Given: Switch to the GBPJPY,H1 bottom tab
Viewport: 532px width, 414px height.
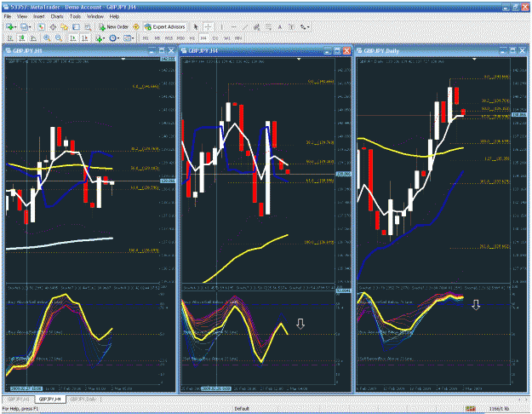Looking at the screenshot, I should click(19, 399).
